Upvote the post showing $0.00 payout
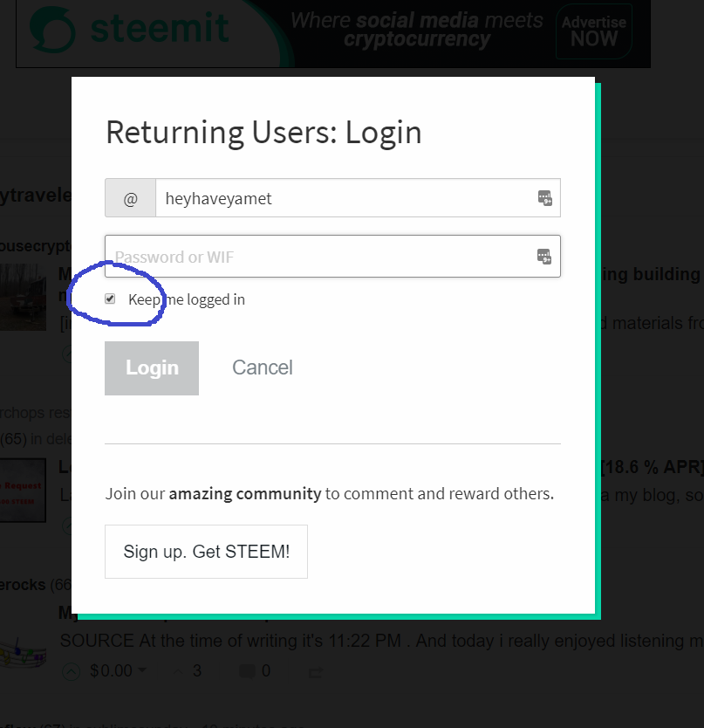This screenshot has height=728, width=704. 72,671
